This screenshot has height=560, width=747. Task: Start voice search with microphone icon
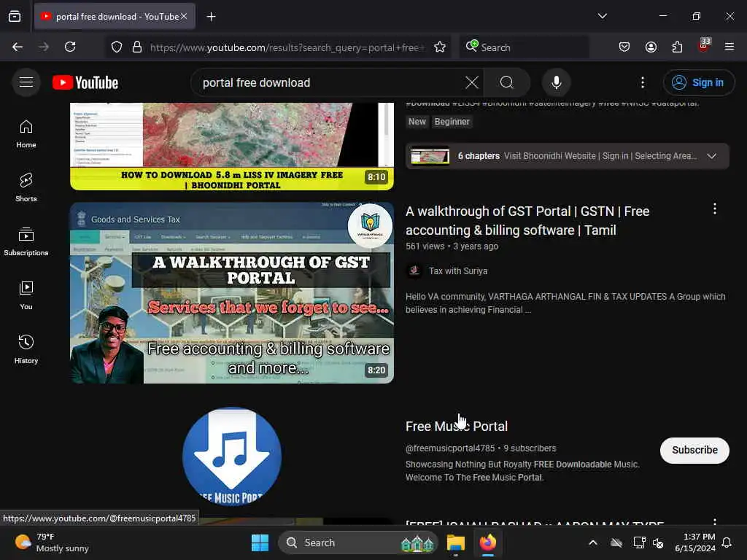(556, 82)
